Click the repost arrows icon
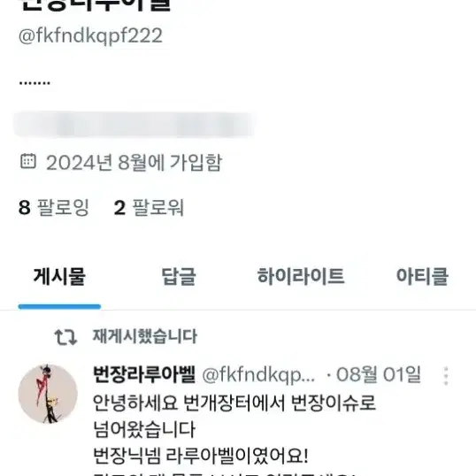This screenshot has width=476, height=476. [x=65, y=337]
